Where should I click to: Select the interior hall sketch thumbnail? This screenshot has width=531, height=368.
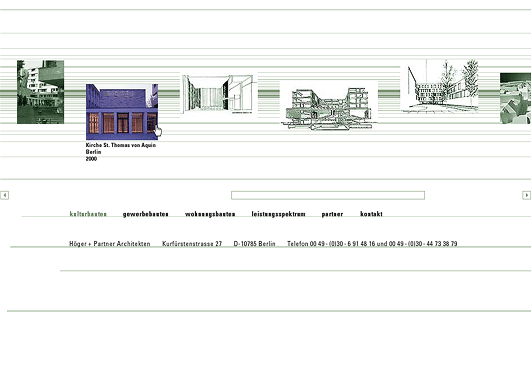[x=218, y=95]
